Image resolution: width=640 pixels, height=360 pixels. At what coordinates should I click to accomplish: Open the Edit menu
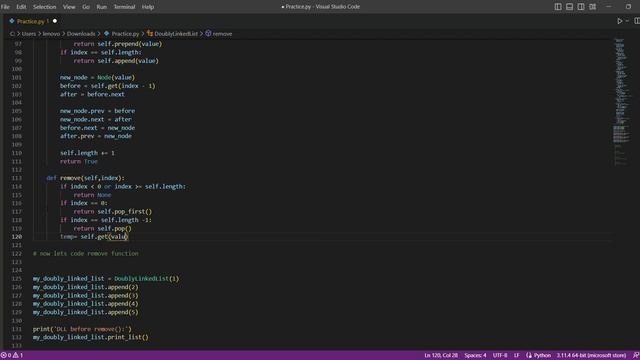click(21, 7)
